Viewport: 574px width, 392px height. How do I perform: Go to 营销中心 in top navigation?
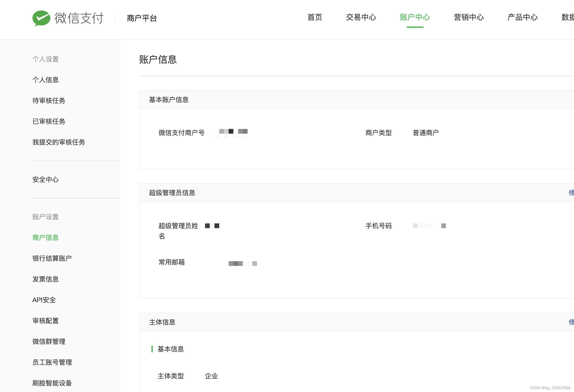(x=469, y=17)
